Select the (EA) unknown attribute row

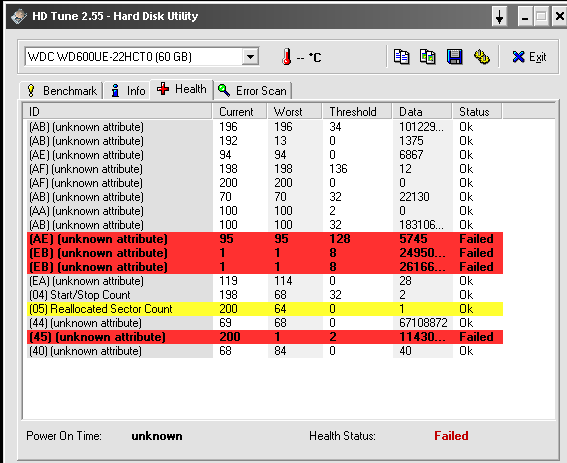tap(265, 281)
